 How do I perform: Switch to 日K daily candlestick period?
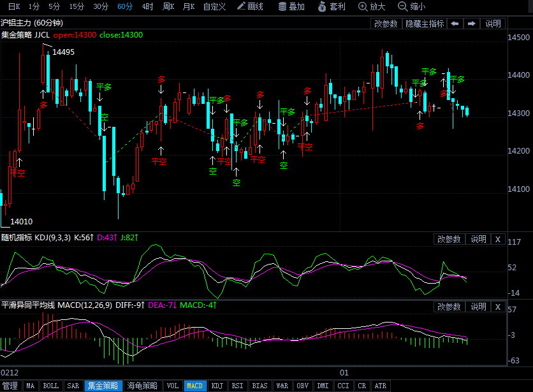pyautogui.click(x=13, y=6)
